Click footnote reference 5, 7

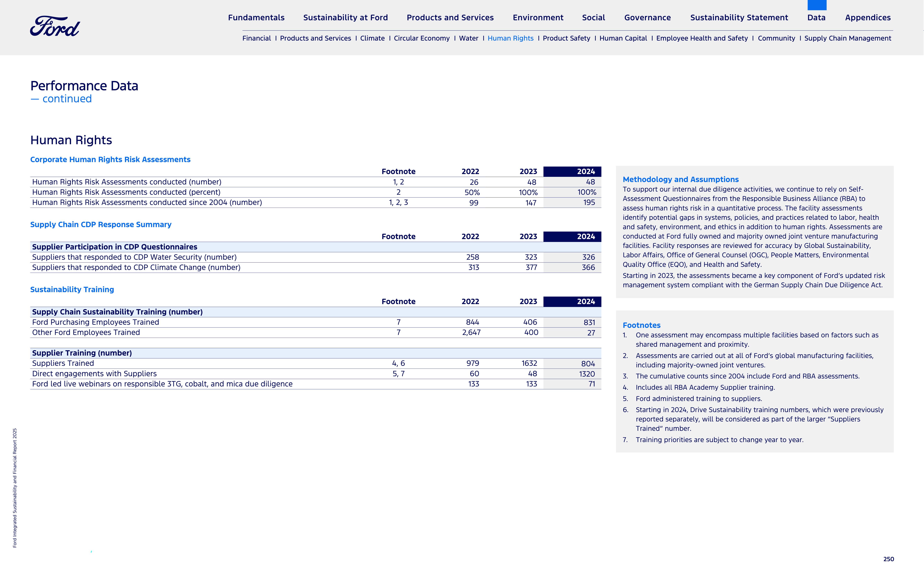click(398, 374)
